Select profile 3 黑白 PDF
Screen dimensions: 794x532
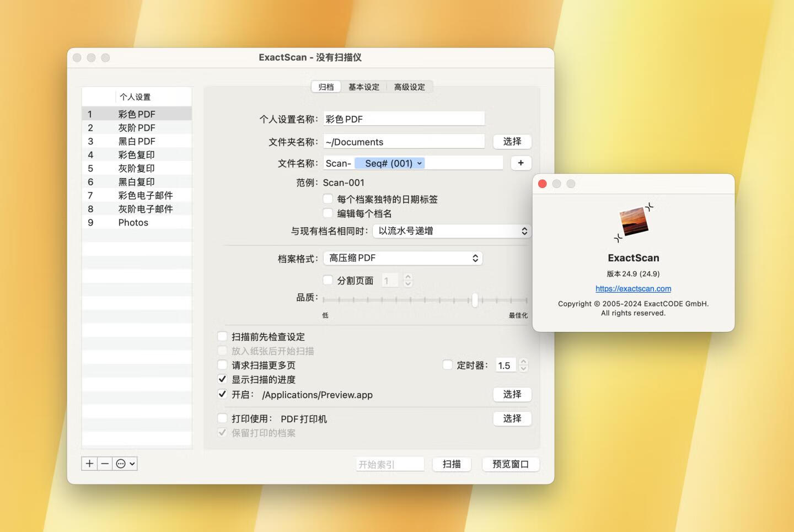tap(137, 141)
